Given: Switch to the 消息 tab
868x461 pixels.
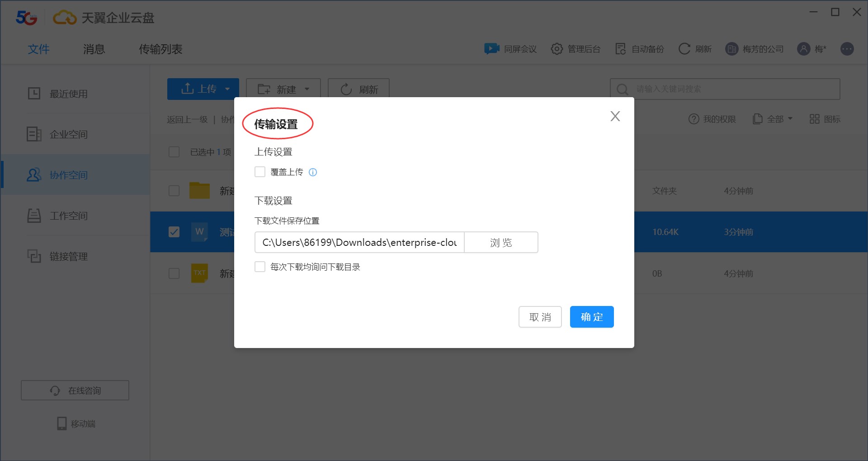Looking at the screenshot, I should 94,49.
